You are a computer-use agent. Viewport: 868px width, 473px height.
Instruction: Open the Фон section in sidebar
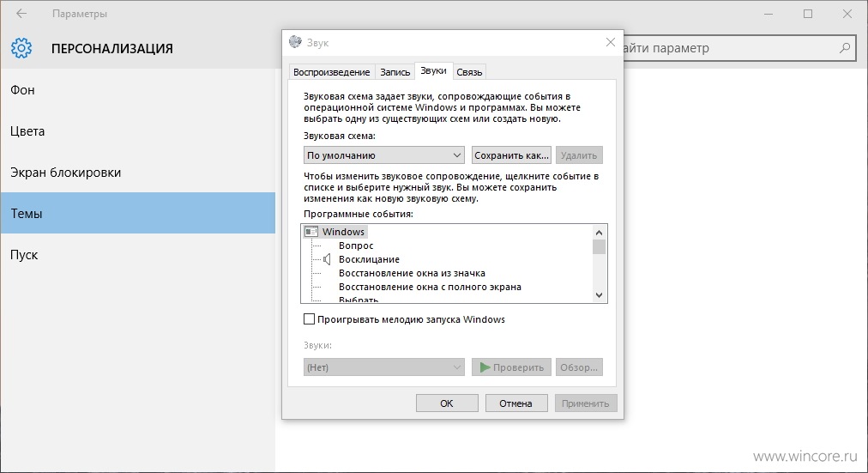click(138, 90)
